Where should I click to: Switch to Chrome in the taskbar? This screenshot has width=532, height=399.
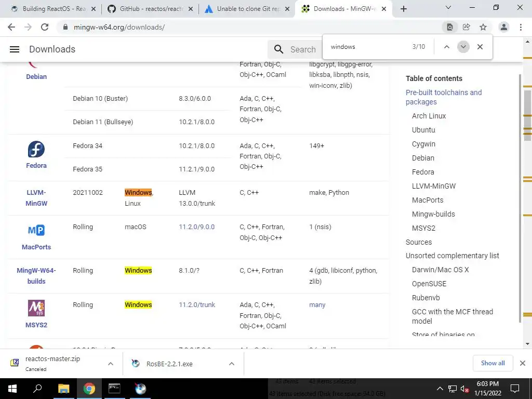89,389
